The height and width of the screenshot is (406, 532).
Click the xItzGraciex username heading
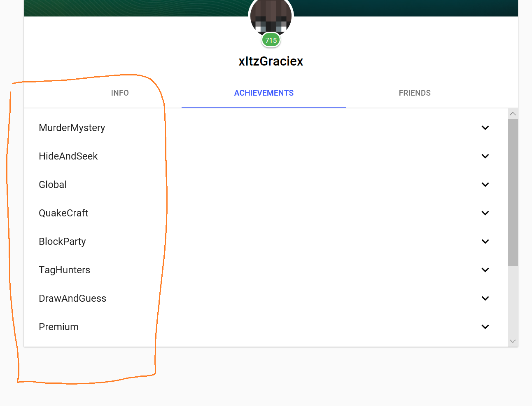271,61
